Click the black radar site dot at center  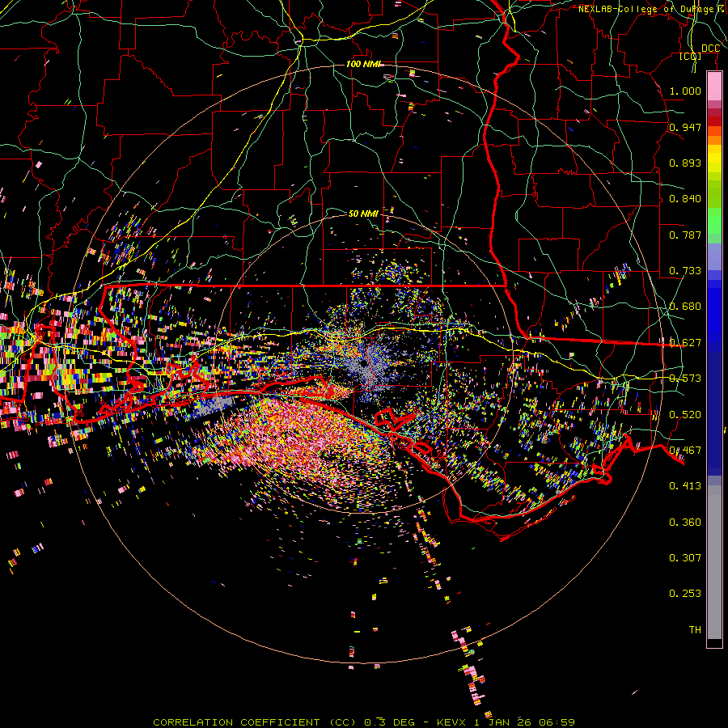(362, 363)
